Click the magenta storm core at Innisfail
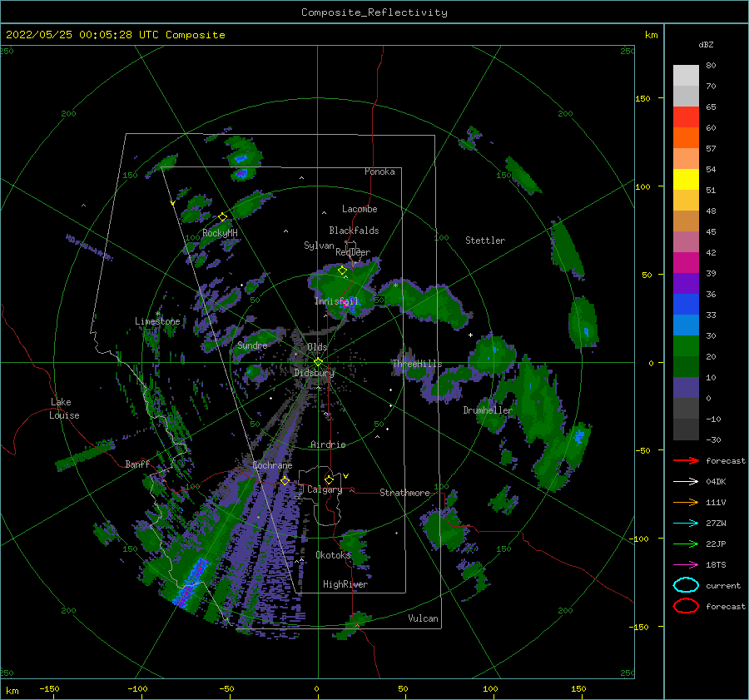 (x=347, y=304)
